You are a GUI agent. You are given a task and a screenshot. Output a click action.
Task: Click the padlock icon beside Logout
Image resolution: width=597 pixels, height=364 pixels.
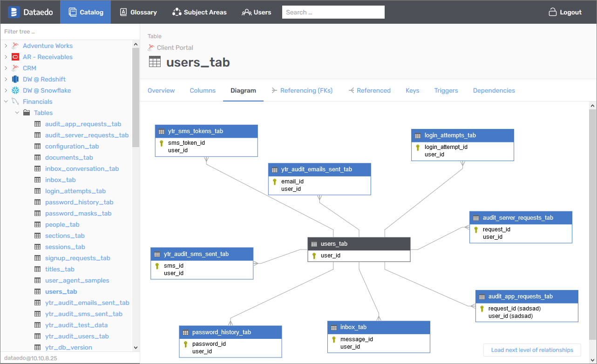click(553, 12)
